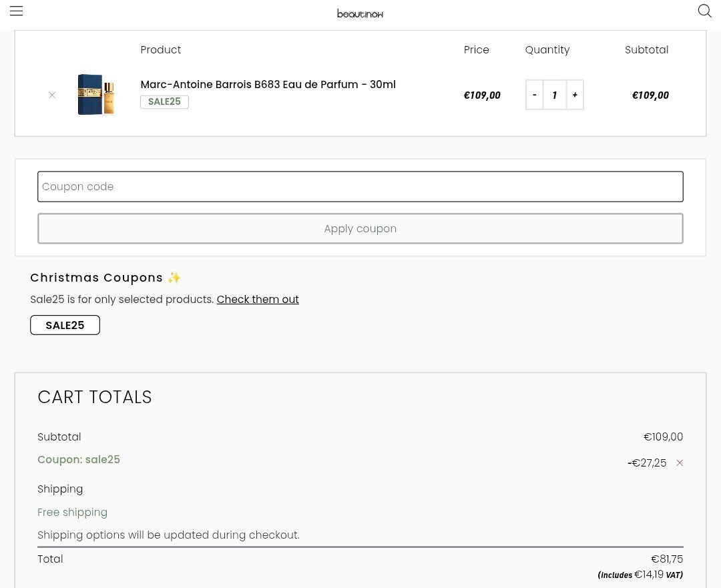This screenshot has width=721, height=588.
Task: Follow the "Check them out" link
Action: (258, 300)
